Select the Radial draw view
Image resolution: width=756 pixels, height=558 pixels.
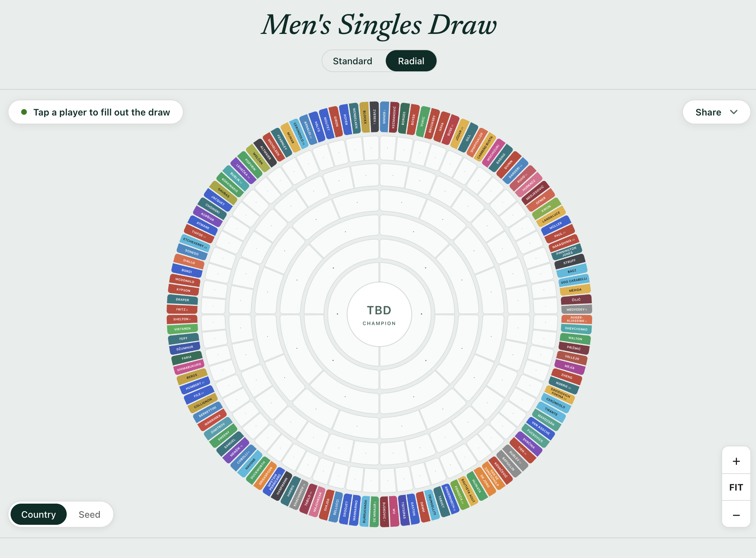click(411, 61)
